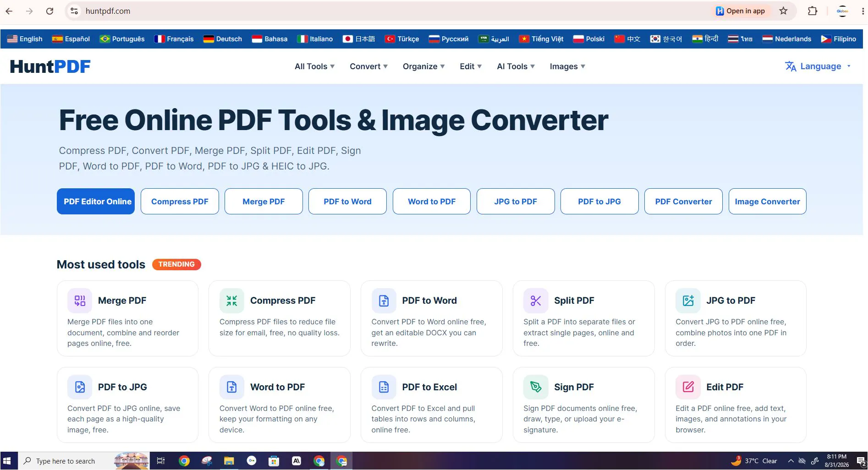
Task: Bookmark this page with the star icon
Action: click(783, 11)
